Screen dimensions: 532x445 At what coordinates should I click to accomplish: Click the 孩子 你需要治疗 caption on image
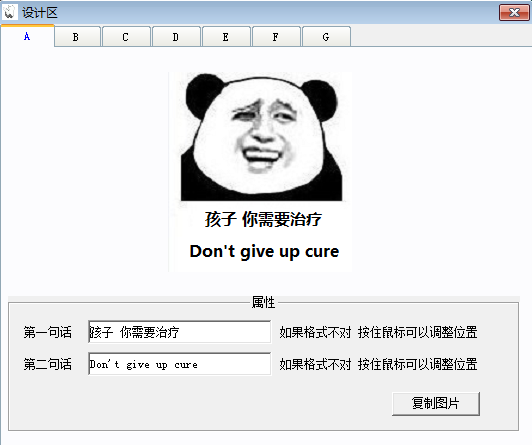[263, 219]
